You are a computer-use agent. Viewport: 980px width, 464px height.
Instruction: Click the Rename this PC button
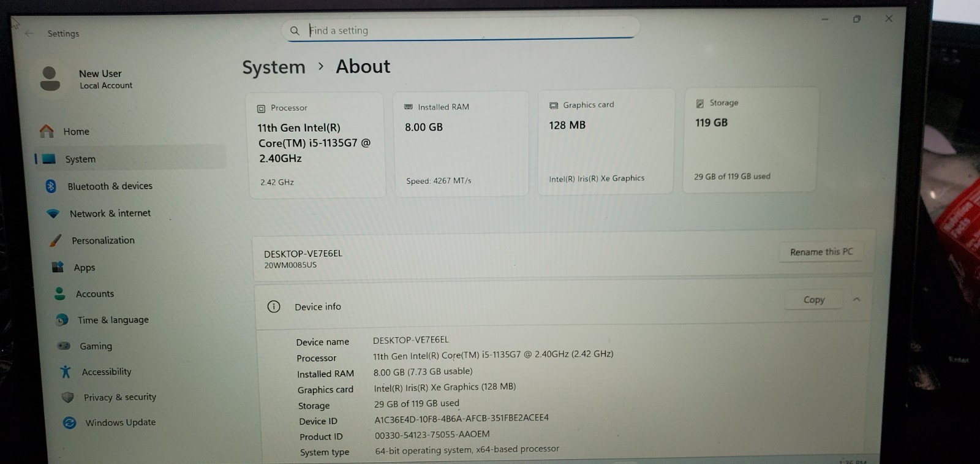tap(821, 252)
